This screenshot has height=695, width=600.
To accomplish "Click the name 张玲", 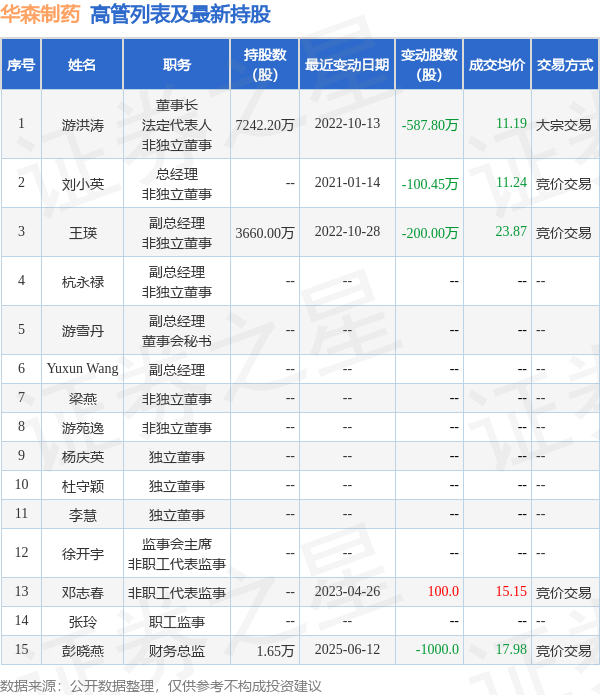I will [x=83, y=622].
